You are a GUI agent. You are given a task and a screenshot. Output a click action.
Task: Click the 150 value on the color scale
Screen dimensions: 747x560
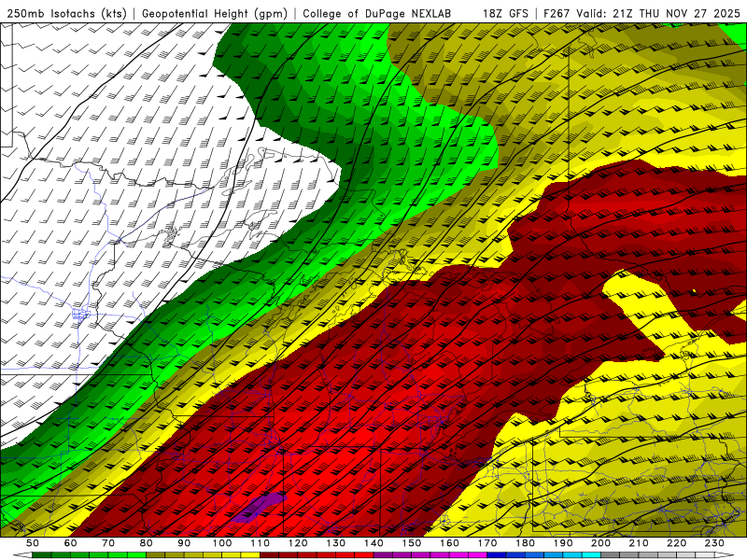(411, 543)
